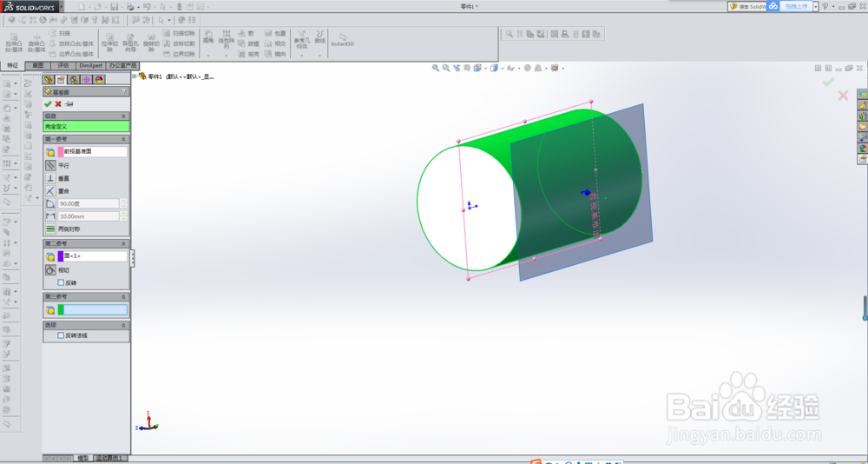Viewport: 868px width, 464px height.
Task: Click the empty 第三参考 selection field
Action: point(93,310)
